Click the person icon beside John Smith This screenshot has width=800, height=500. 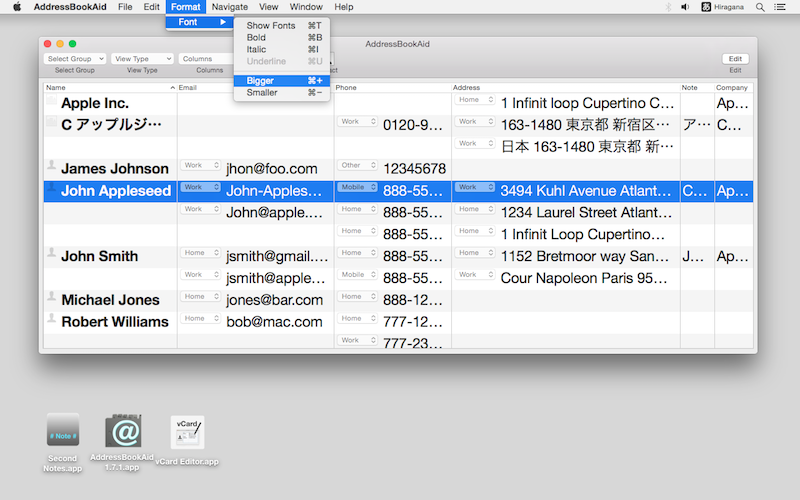coord(52,252)
